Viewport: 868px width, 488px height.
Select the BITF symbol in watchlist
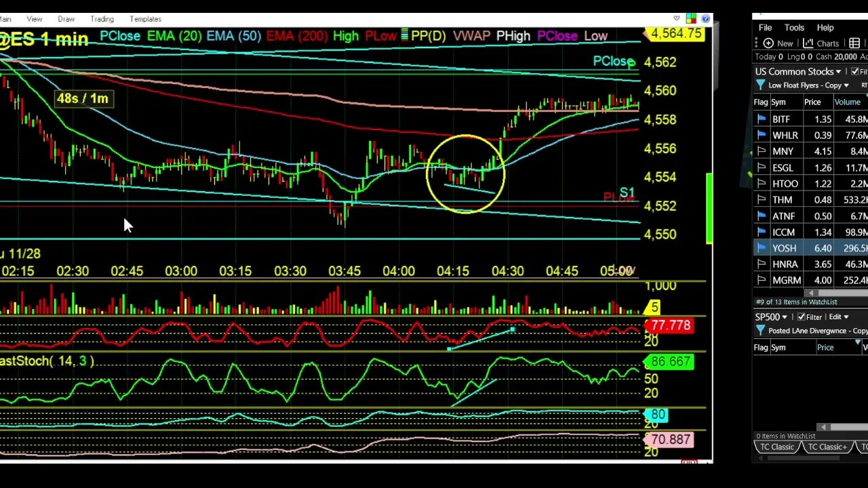point(781,119)
